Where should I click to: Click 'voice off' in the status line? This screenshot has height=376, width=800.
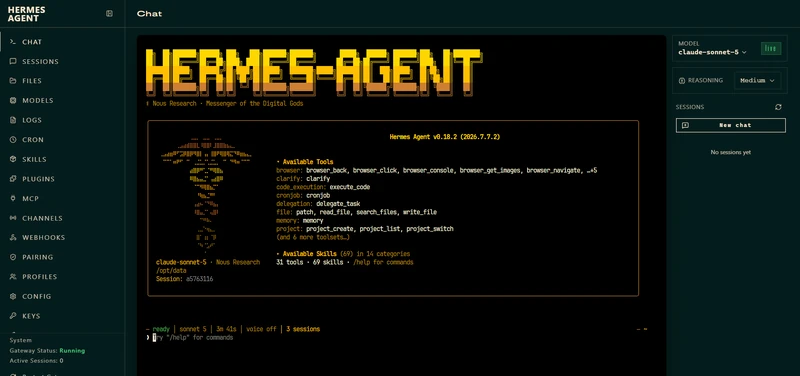click(261, 329)
